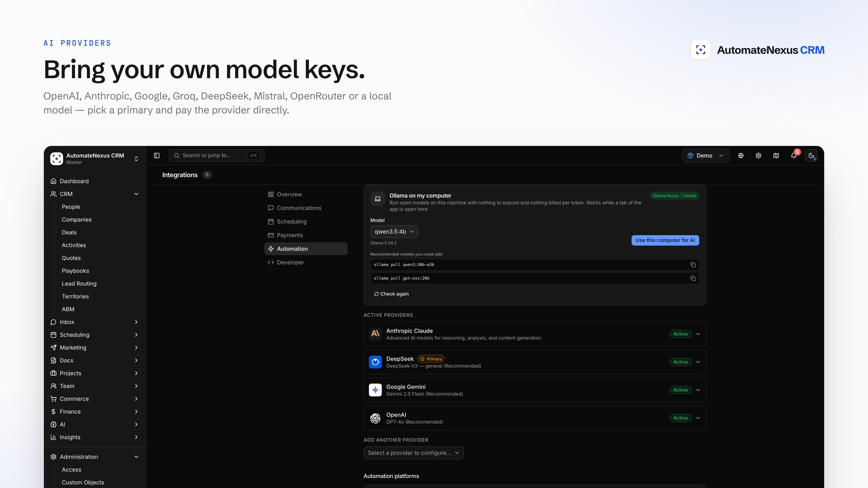The width and height of the screenshot is (868, 488).
Task: Click the search magnifier icon
Action: pyautogui.click(x=177, y=156)
